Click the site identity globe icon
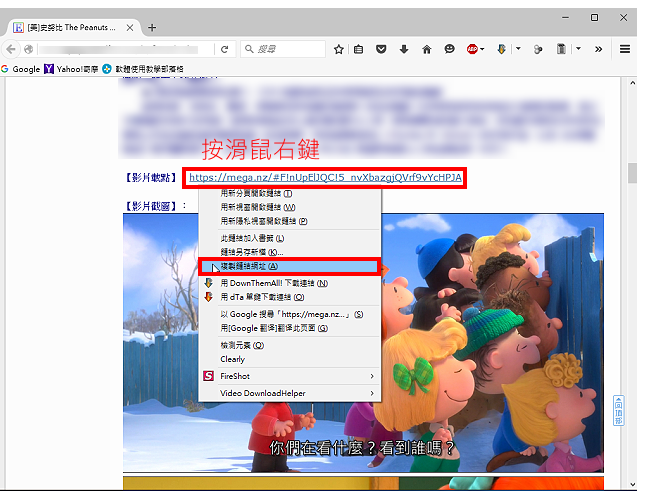This screenshot has width=645, height=504. pyautogui.click(x=28, y=49)
